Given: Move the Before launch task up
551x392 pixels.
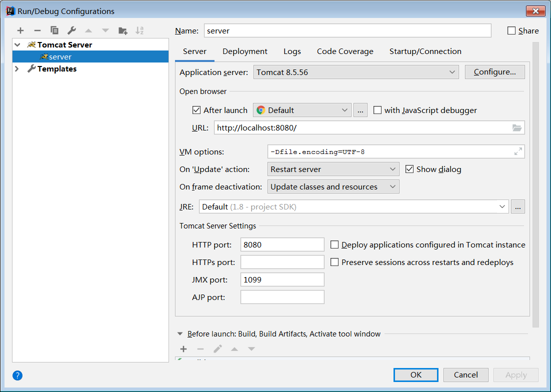Looking at the screenshot, I should [234, 349].
